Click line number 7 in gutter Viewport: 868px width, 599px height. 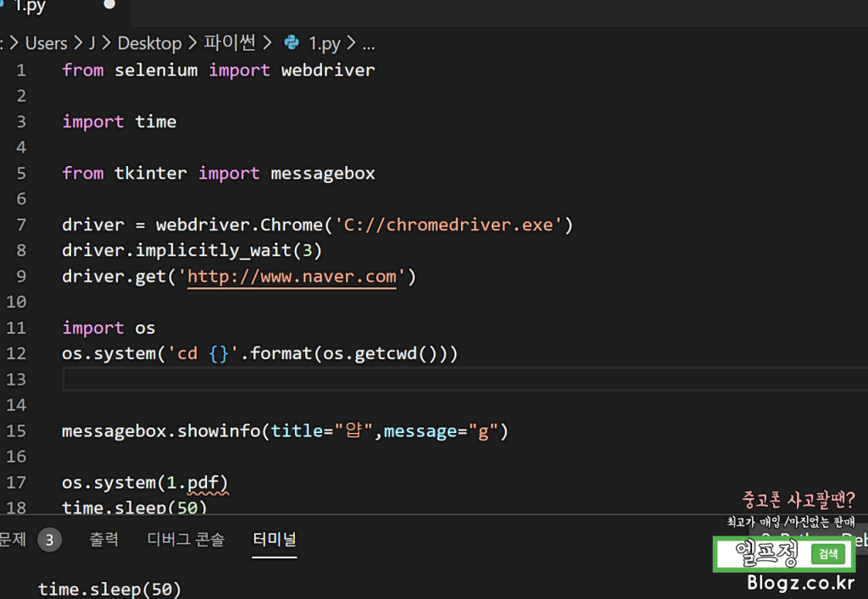click(21, 225)
